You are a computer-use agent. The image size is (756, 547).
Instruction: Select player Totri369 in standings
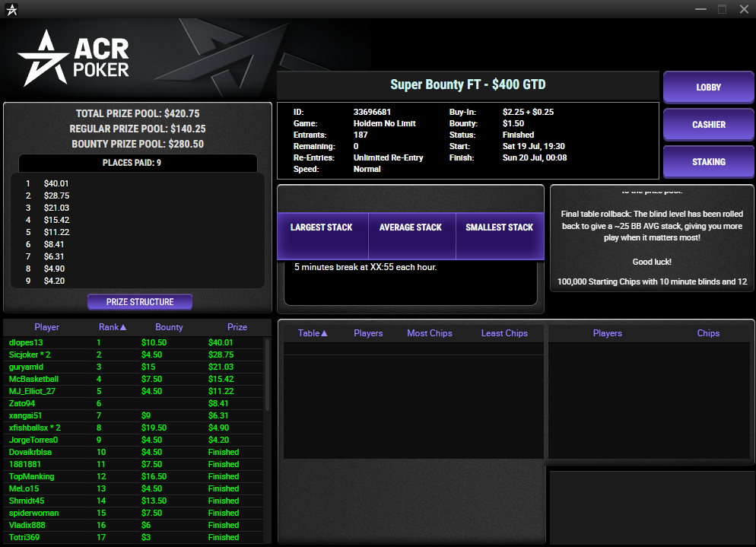pyautogui.click(x=134, y=537)
